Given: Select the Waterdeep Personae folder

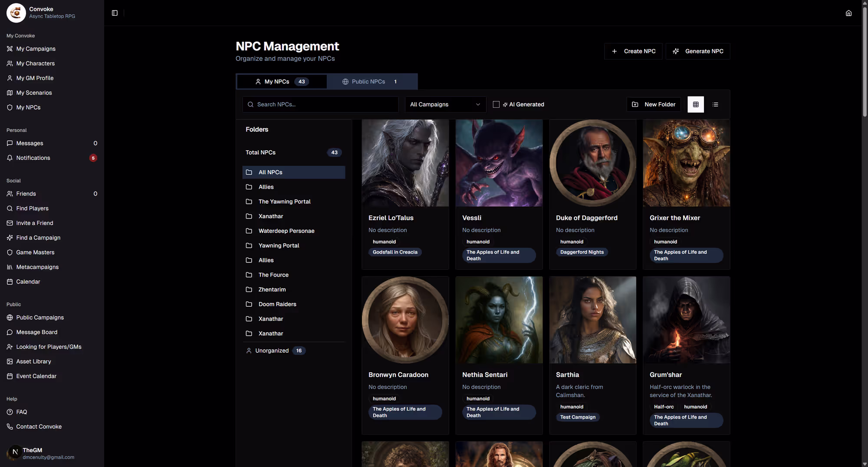Looking at the screenshot, I should [x=294, y=231].
